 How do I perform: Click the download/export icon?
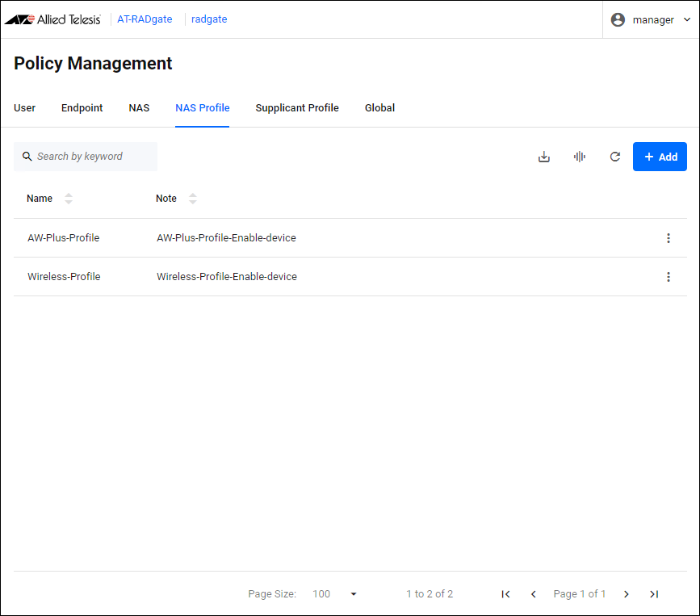(544, 157)
